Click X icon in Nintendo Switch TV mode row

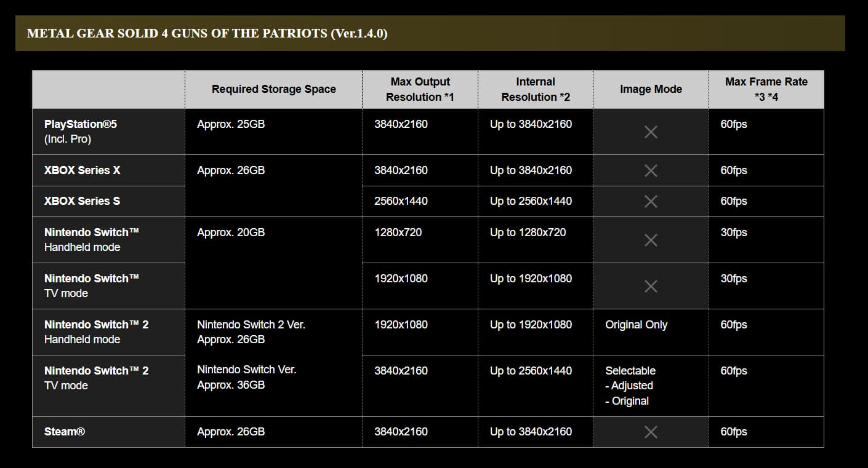[651, 286]
